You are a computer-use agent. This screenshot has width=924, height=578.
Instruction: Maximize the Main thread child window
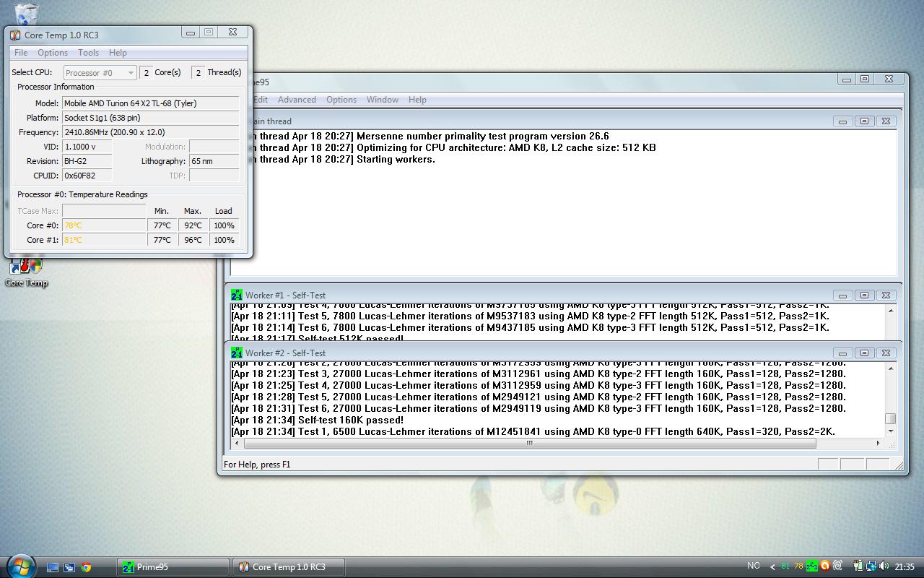[x=864, y=121]
